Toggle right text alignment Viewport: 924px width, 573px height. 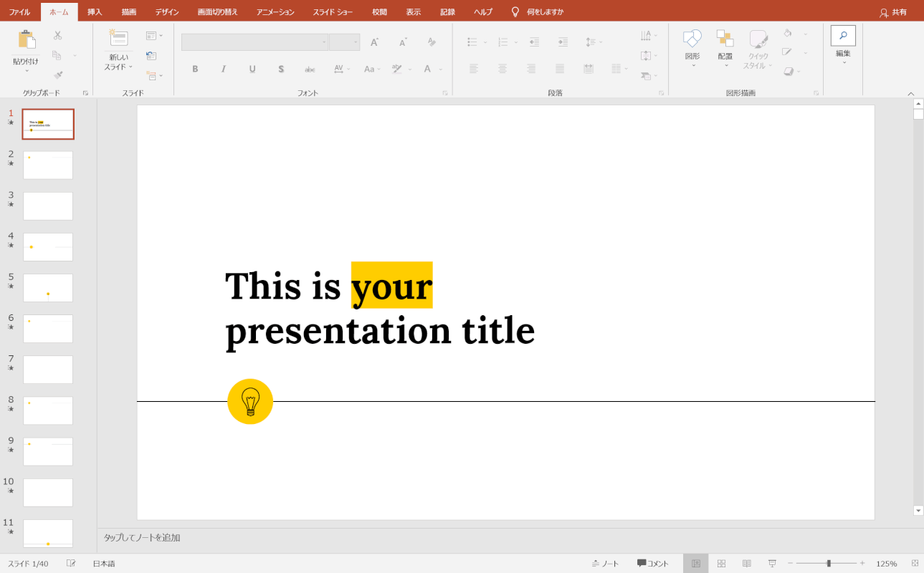click(x=531, y=69)
